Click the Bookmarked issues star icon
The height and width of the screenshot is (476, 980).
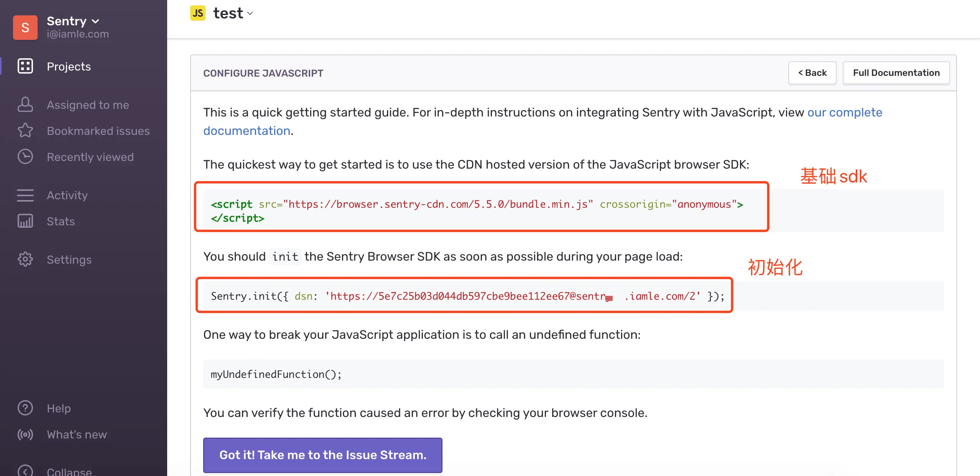click(x=25, y=131)
